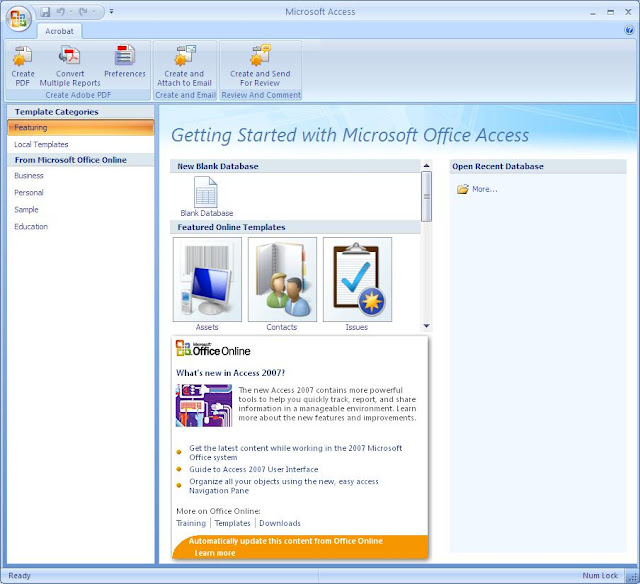Click the 'Create and Email' group label
The image size is (640, 584).
pos(185,95)
